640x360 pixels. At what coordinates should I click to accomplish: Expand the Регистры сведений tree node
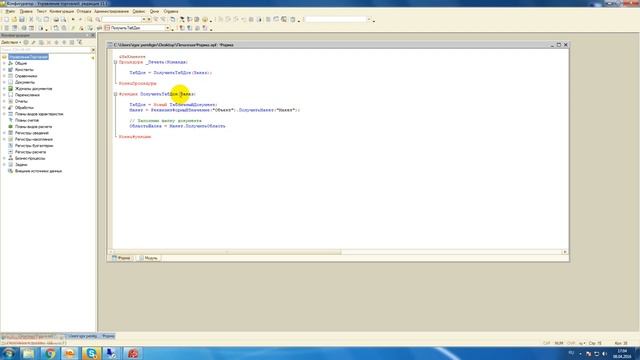tap(4, 133)
